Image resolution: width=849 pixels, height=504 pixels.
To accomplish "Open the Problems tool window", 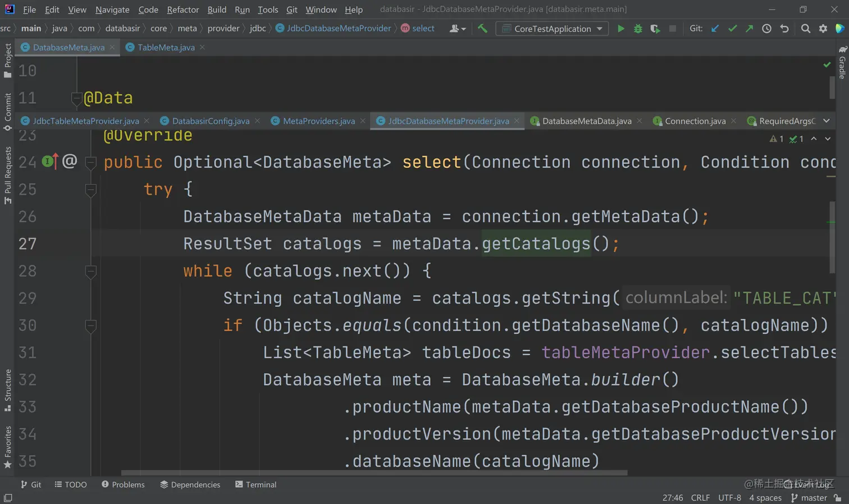I will (123, 484).
